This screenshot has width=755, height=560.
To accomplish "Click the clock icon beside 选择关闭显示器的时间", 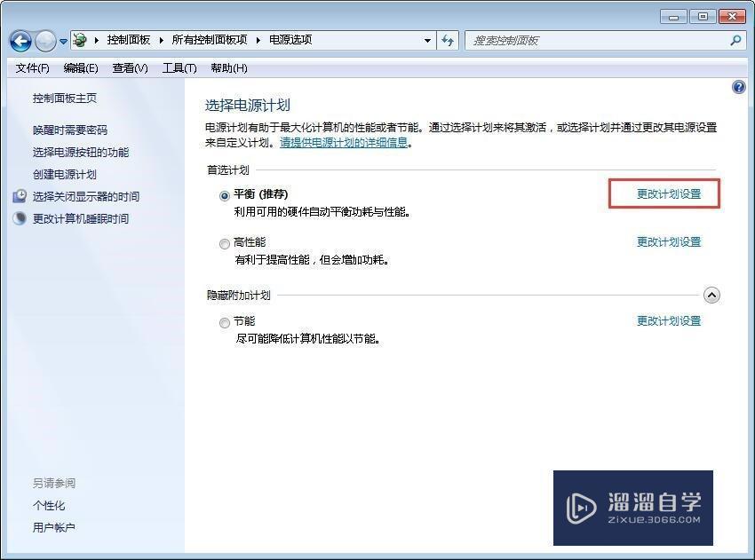I will [20, 197].
